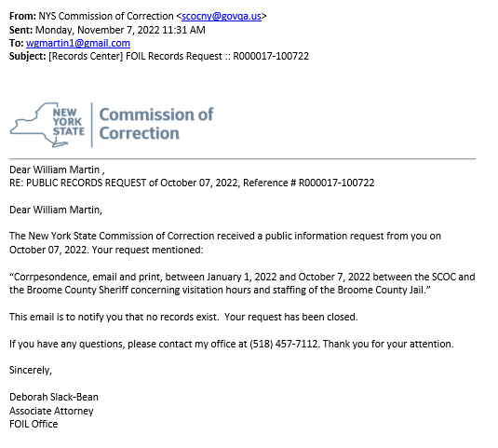The width and height of the screenshot is (498, 448).
Task: Click the From label in header
Action: (22, 16)
